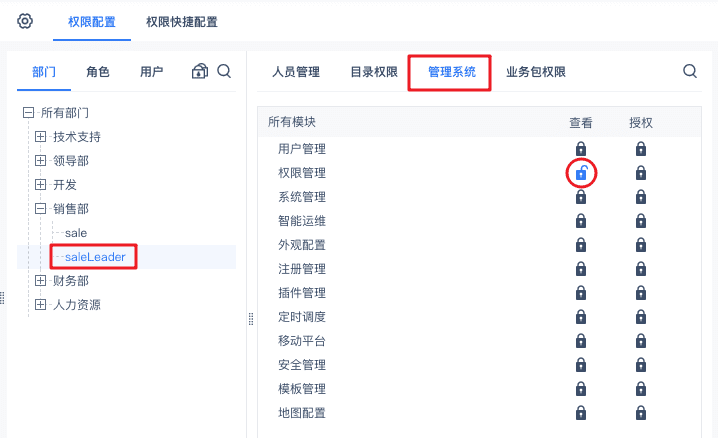Click the settings gear icon
Screen dimensions: 718x438
(x=25, y=21)
